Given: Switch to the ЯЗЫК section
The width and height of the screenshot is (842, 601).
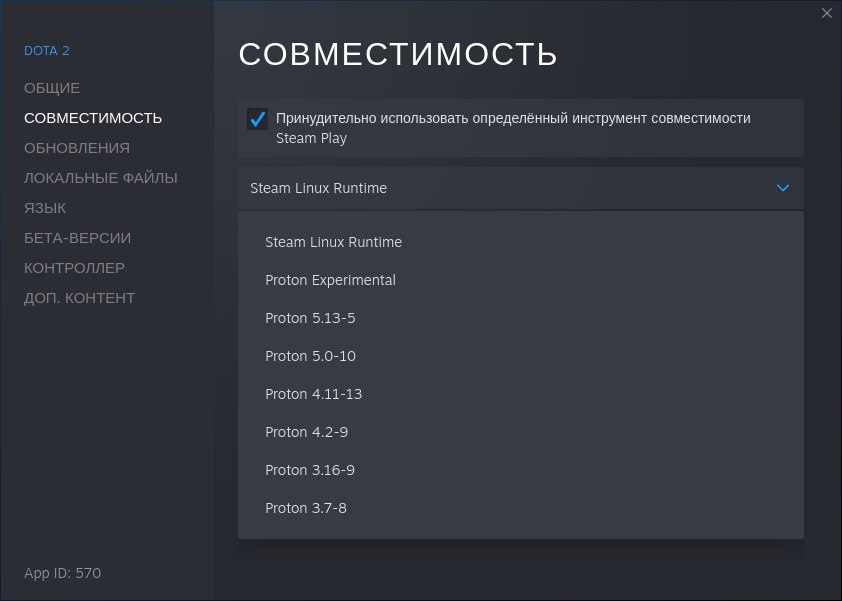Looking at the screenshot, I should pos(45,208).
